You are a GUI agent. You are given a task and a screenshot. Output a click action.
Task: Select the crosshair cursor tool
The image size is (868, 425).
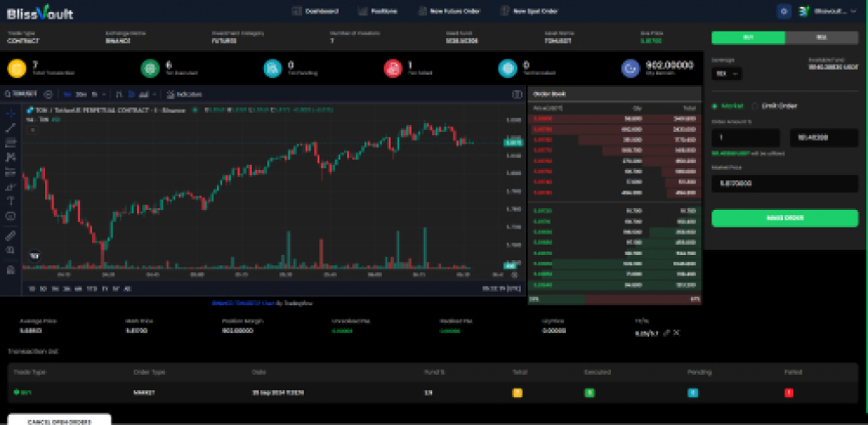10,113
